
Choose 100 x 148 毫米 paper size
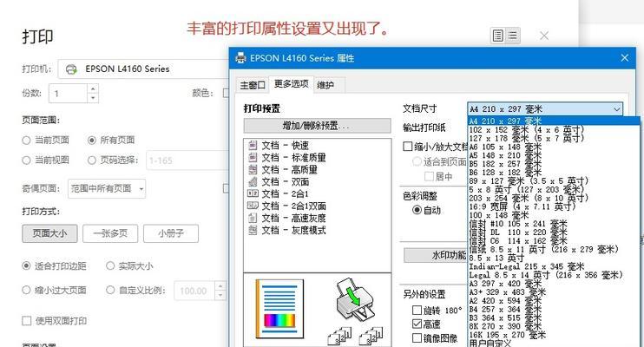pyautogui.click(x=554, y=215)
